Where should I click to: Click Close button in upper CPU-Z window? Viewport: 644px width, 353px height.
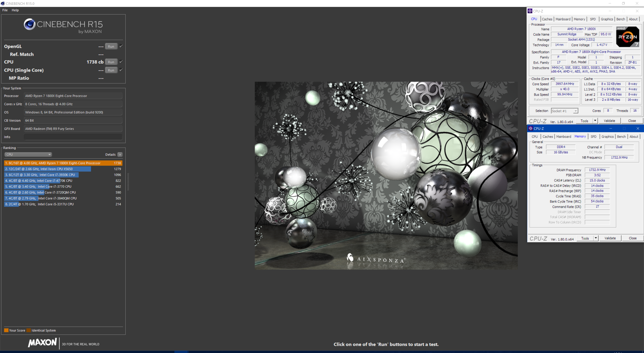(632, 121)
